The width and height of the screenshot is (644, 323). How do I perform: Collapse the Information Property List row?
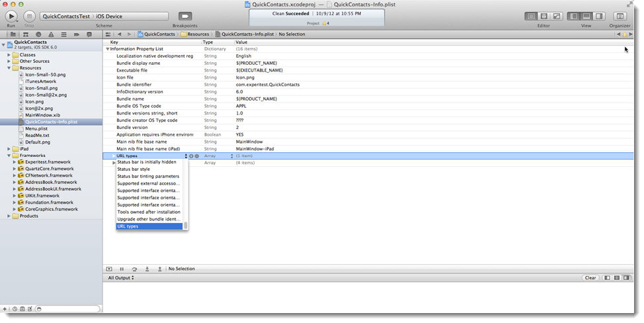[108, 49]
